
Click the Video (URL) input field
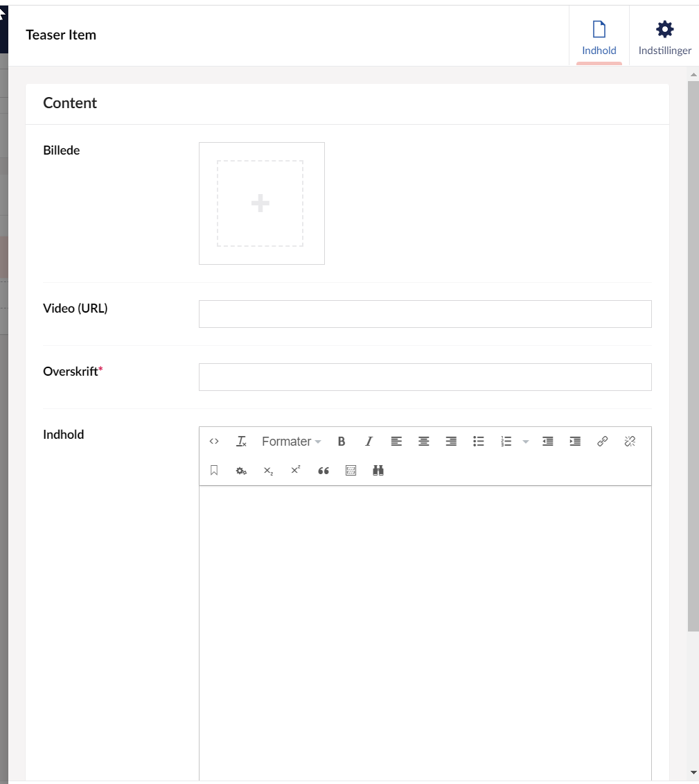[425, 314]
